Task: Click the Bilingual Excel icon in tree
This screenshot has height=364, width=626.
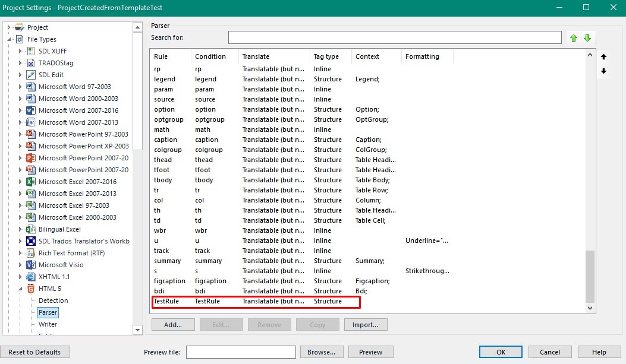Action: (32, 229)
